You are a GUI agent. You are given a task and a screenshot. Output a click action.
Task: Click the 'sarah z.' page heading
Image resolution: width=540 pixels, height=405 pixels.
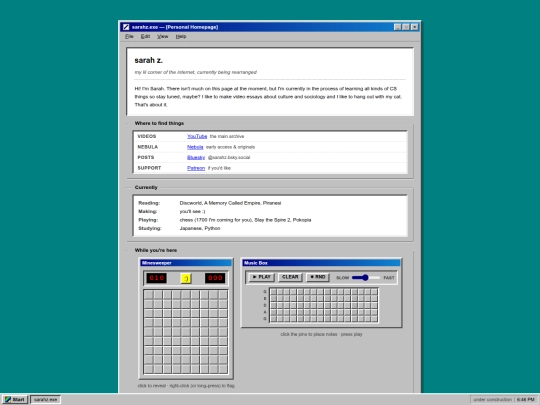point(148,60)
